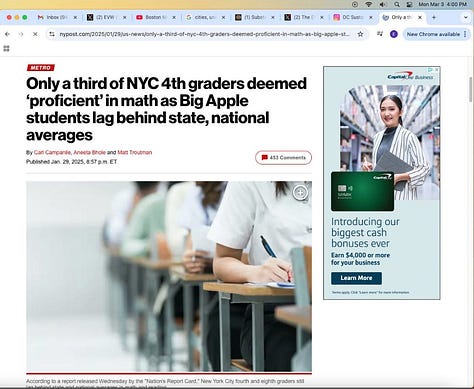
Task: Stop loading the page
Action: pyautogui.click(x=35, y=34)
